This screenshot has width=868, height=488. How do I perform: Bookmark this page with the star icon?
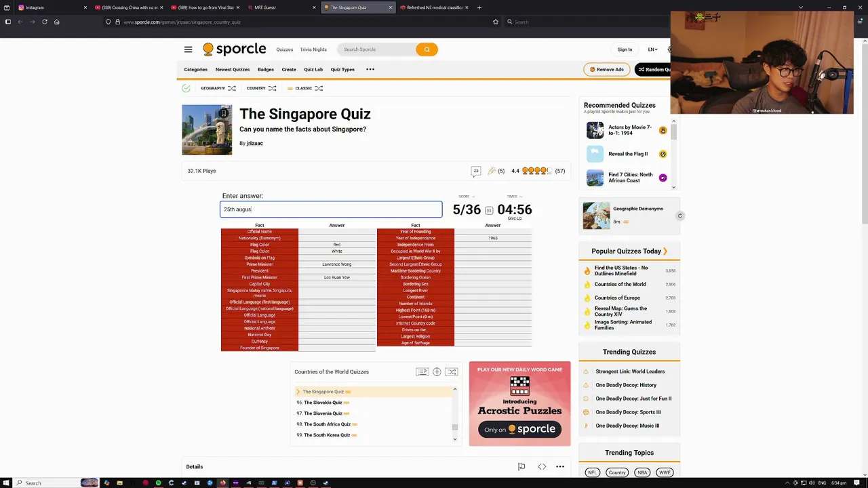click(496, 22)
